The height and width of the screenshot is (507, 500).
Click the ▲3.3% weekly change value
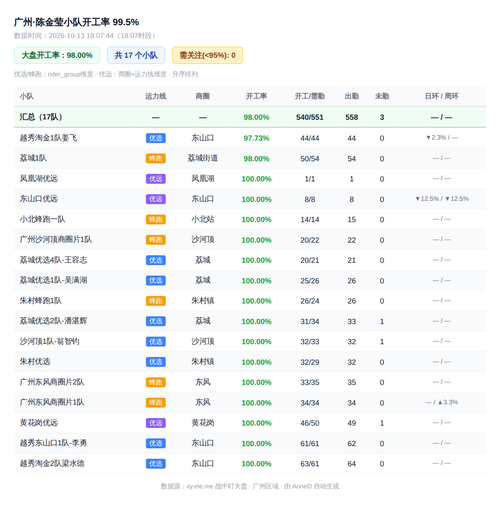tap(448, 402)
